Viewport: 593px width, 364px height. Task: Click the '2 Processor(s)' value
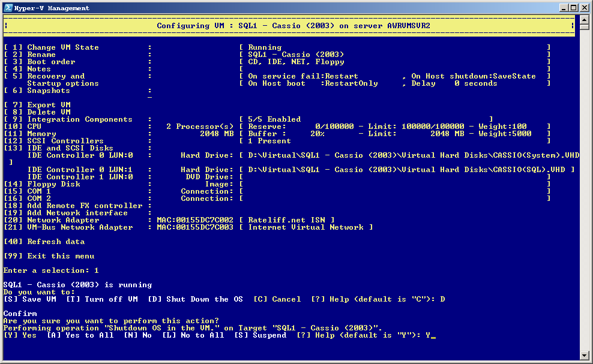(200, 127)
